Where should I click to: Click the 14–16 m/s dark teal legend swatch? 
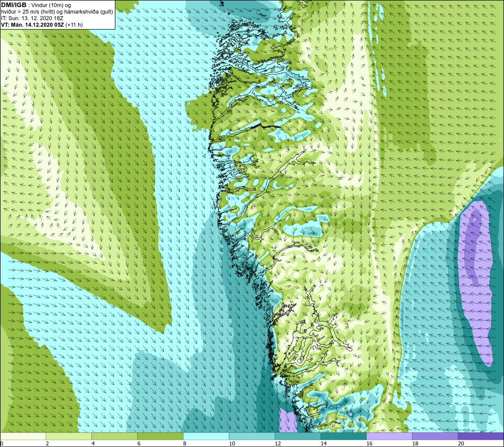(344, 436)
